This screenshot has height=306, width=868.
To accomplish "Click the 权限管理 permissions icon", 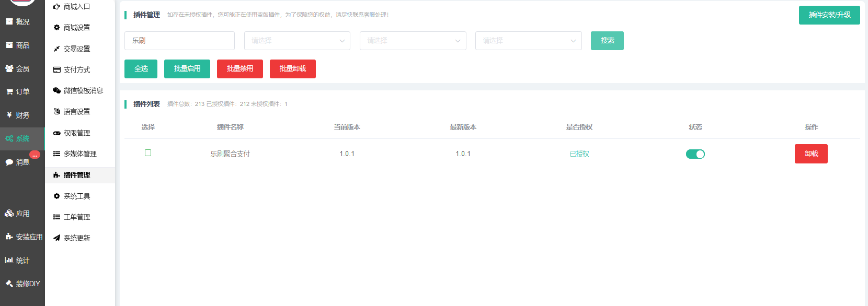I will tap(56, 133).
